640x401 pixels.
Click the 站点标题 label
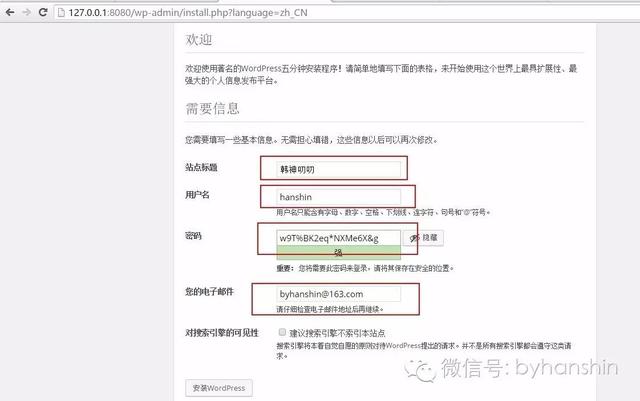tap(201, 167)
